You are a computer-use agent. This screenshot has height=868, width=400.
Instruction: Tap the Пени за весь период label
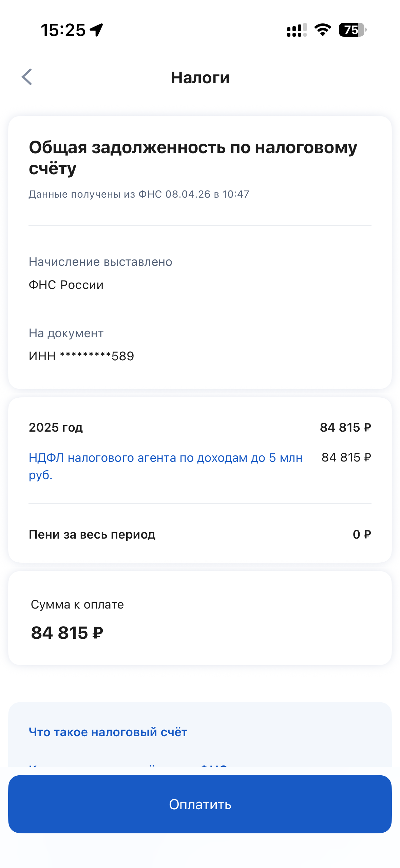click(x=92, y=535)
